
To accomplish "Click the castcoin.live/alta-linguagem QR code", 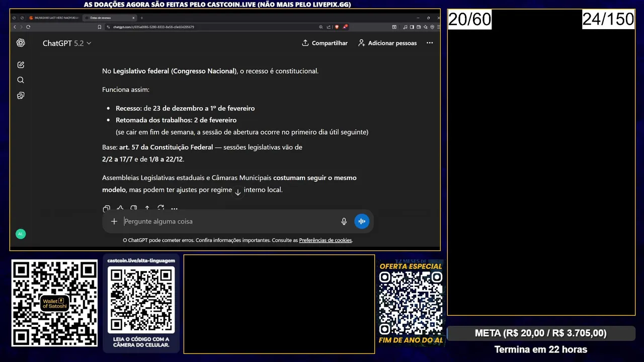I will [141, 300].
